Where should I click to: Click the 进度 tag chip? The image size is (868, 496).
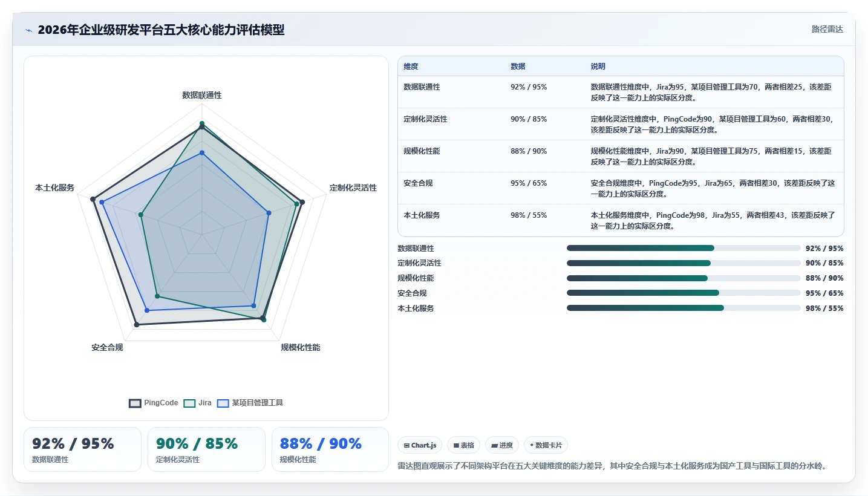[x=502, y=445]
